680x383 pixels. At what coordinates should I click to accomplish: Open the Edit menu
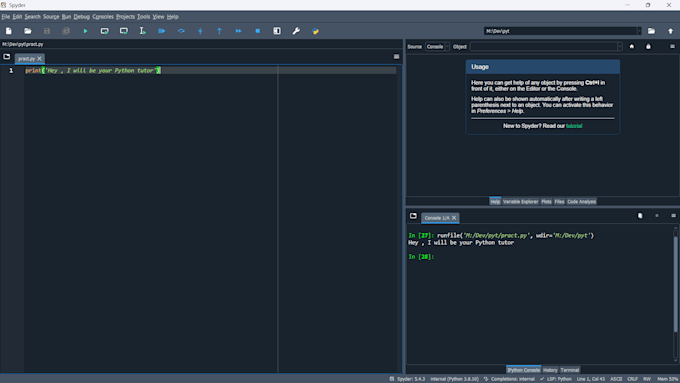click(x=17, y=16)
